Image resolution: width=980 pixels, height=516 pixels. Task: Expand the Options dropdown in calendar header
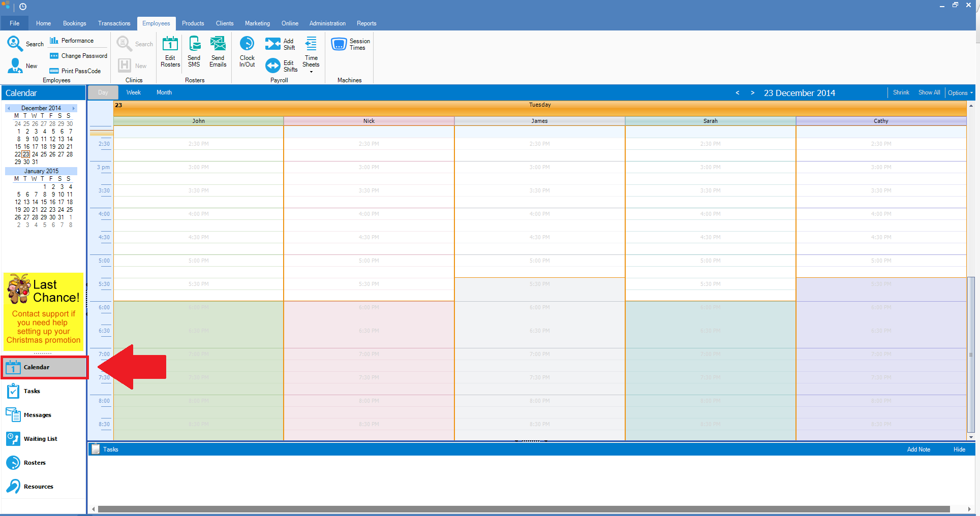click(960, 93)
